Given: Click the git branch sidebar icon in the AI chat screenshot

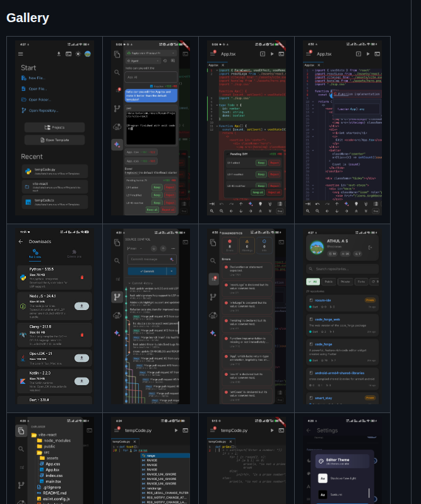Looking at the screenshot, I should pyautogui.click(x=117, y=109).
